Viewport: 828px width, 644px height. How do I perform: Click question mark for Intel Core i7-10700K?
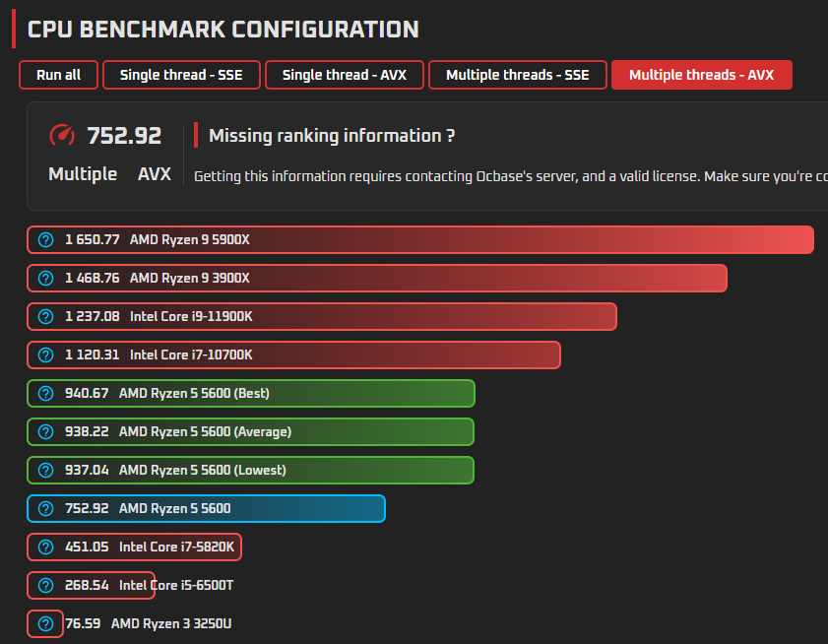pyautogui.click(x=46, y=355)
